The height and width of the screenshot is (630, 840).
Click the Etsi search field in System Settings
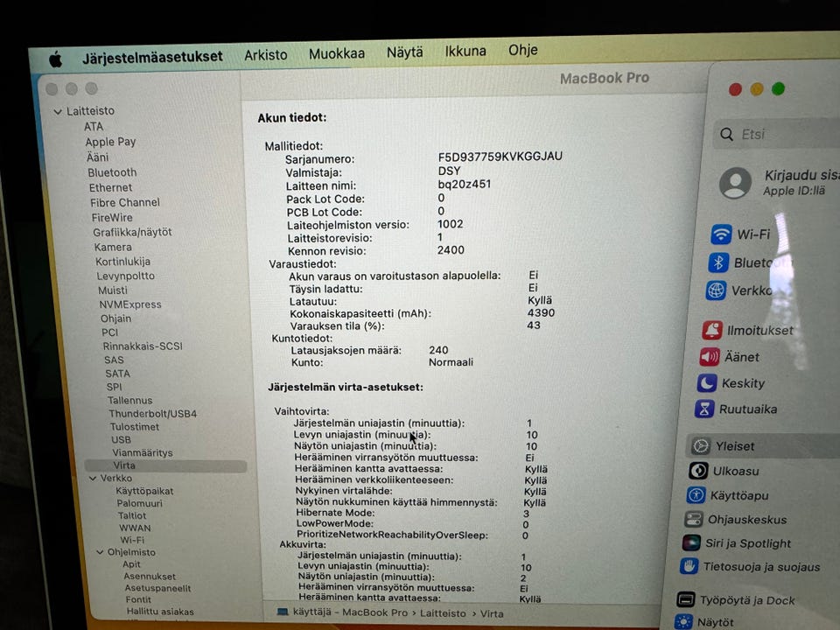[x=777, y=134]
